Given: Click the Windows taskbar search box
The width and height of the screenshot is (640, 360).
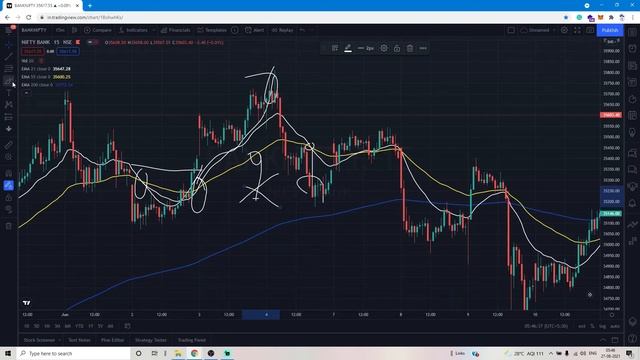Looking at the screenshot, I should pyautogui.click(x=73, y=353).
